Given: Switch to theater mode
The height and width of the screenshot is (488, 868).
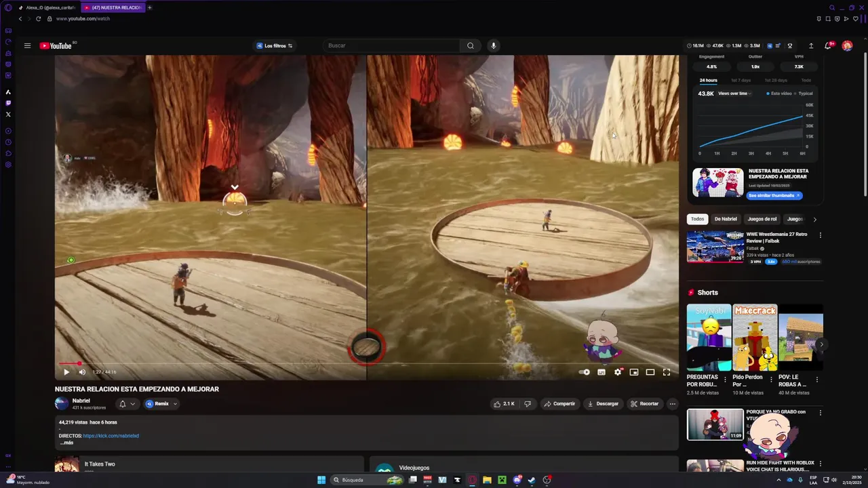Looking at the screenshot, I should click(x=650, y=372).
